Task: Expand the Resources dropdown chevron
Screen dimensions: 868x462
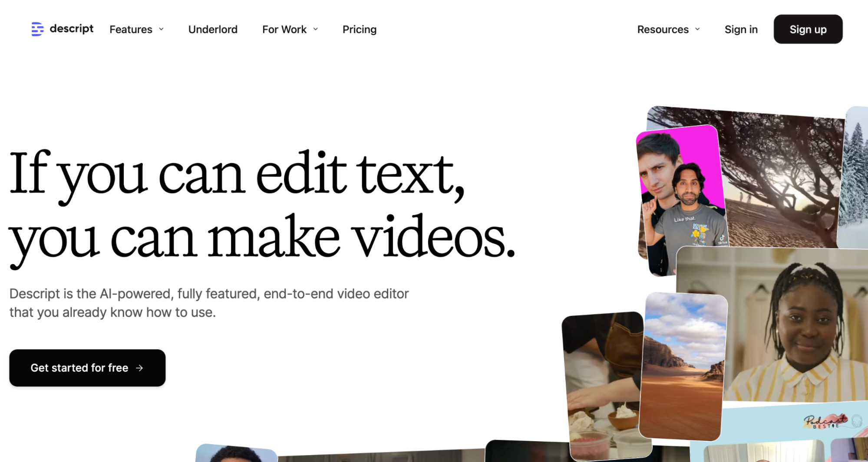Action: [697, 29]
